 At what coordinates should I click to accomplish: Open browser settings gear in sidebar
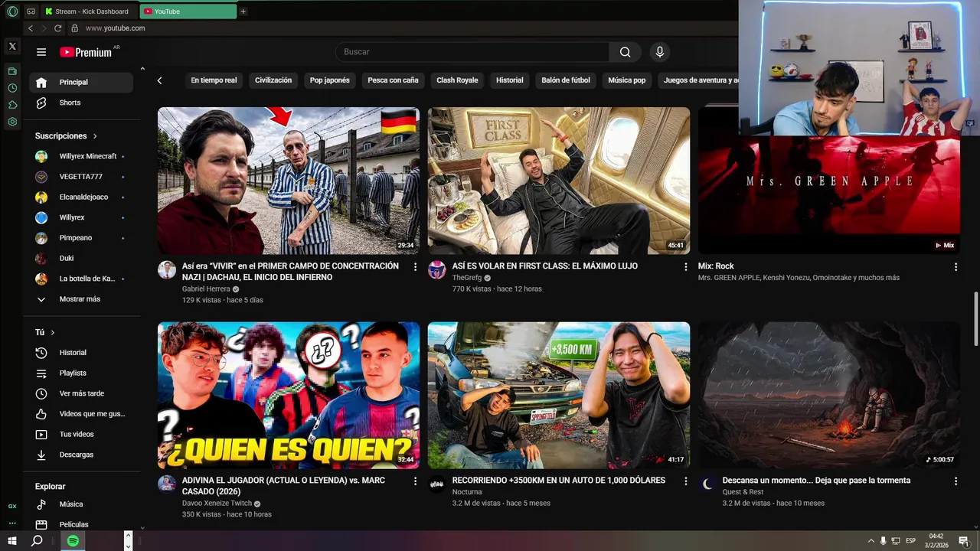12,122
